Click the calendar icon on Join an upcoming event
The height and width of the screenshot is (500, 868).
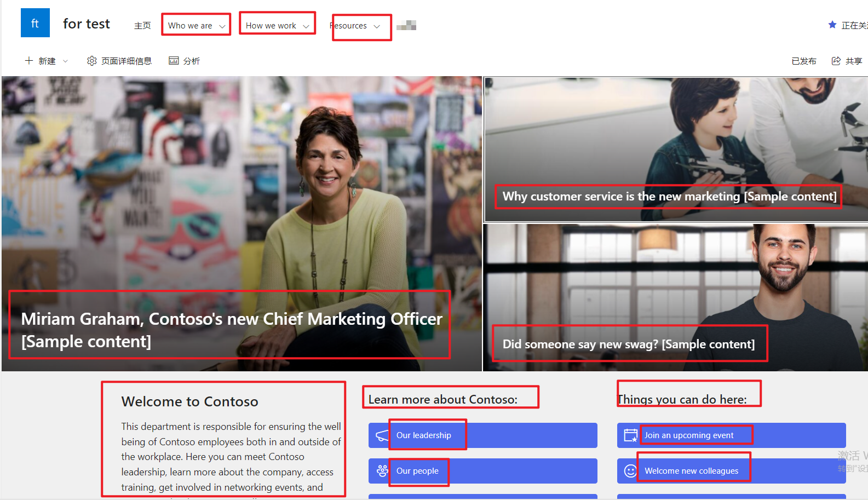point(631,435)
